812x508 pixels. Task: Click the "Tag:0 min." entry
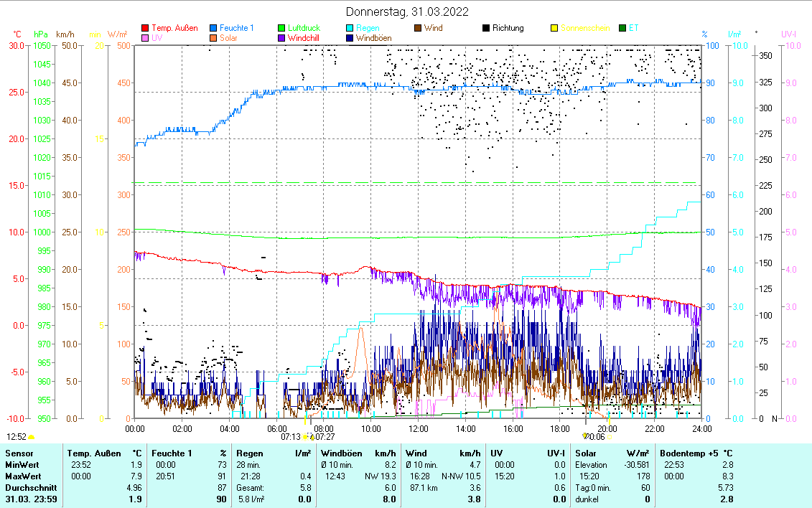click(594, 488)
